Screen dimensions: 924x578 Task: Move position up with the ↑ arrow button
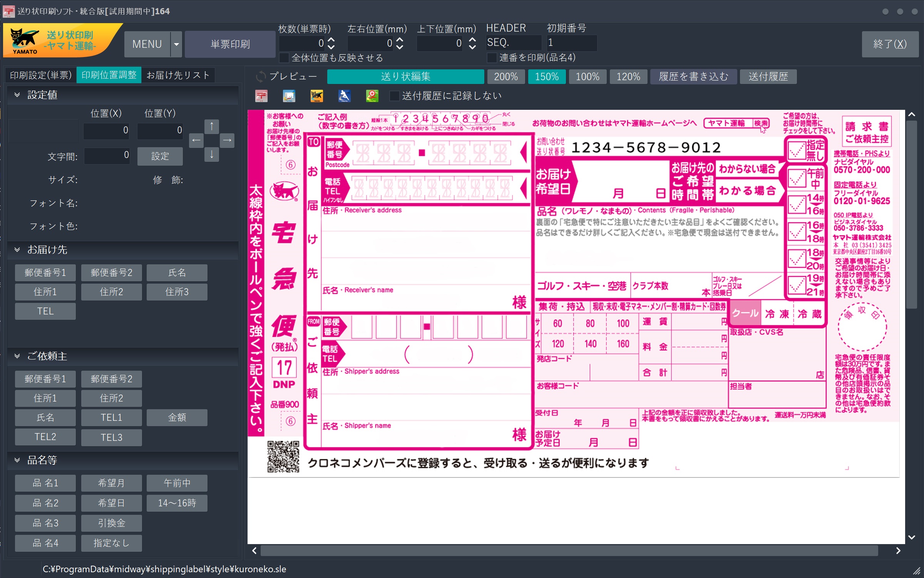tap(212, 126)
